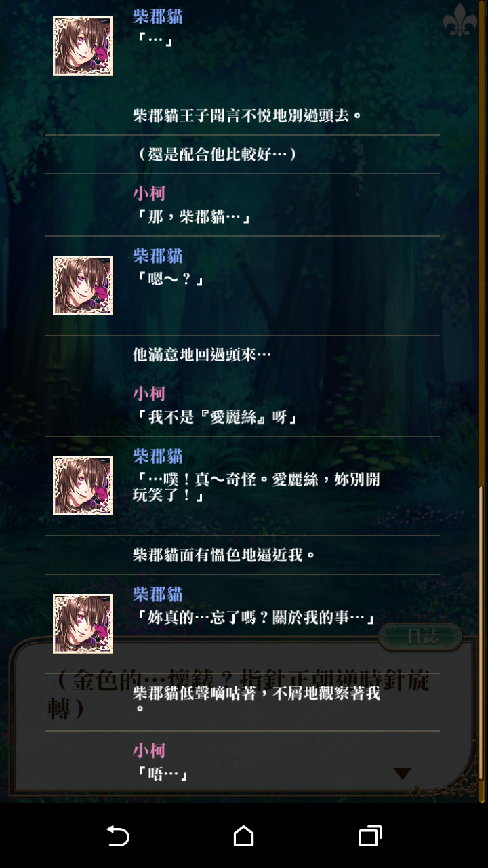488x868 pixels.
Task: Tap the narration 他滿意地回過頭來…
Action: click(202, 355)
